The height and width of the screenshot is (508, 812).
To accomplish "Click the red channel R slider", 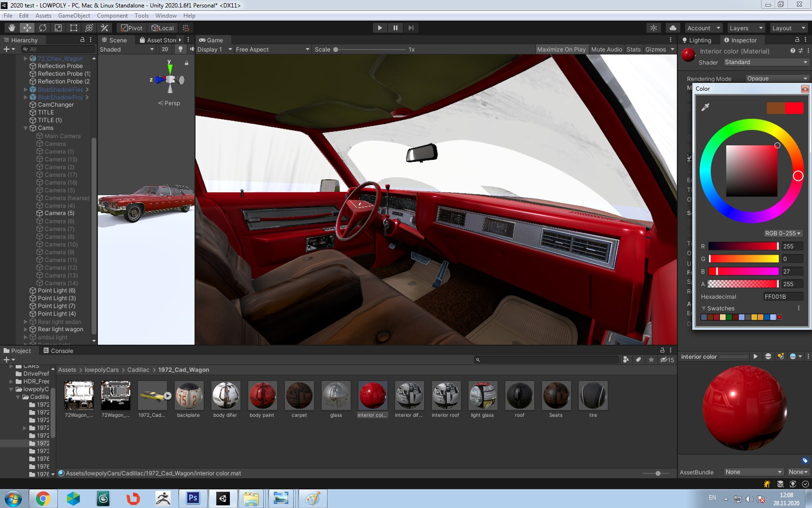I will coord(743,246).
